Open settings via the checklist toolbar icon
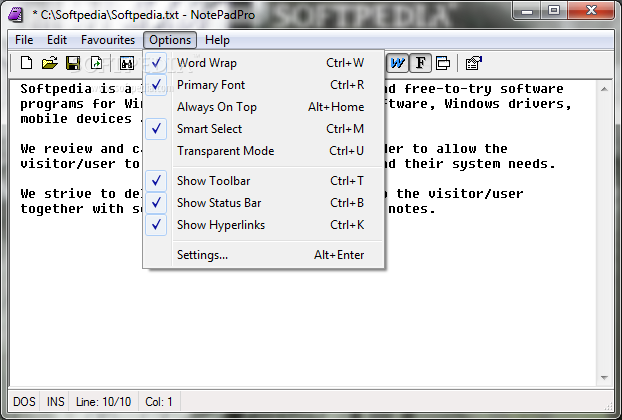The image size is (622, 420). [x=473, y=63]
